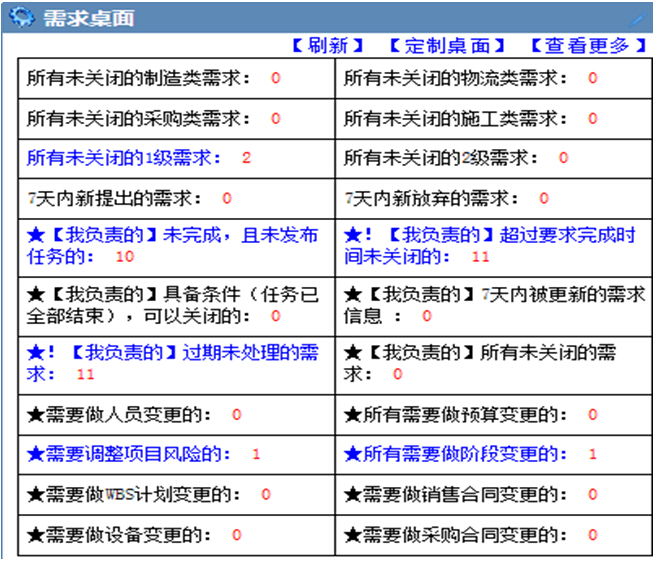Click ★需要做人员变更的 label
Screen dimensions: 662x563
[119, 415]
